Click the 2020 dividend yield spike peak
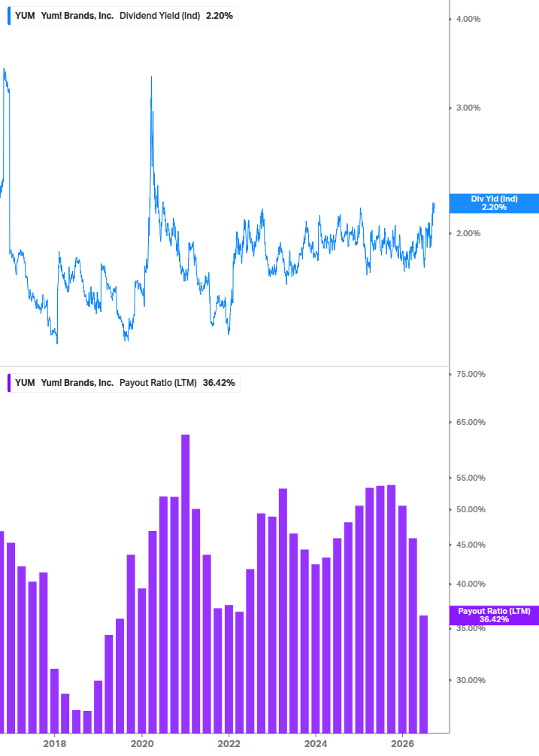The height and width of the screenshot is (756, 539). (x=151, y=77)
